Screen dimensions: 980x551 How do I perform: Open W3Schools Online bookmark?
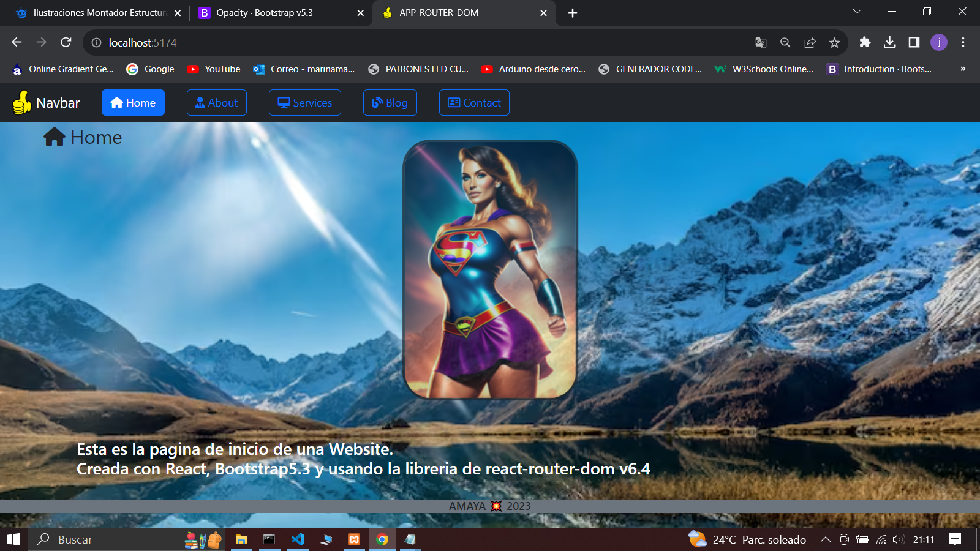(764, 69)
